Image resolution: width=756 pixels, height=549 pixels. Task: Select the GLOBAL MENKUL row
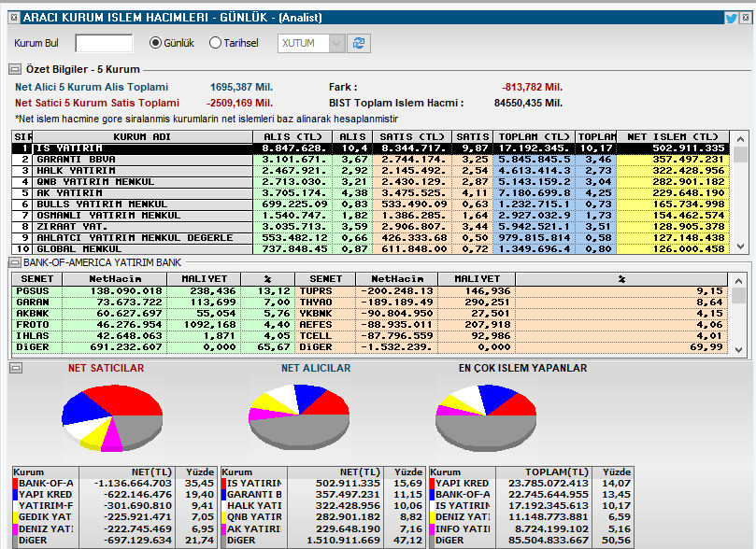370,249
